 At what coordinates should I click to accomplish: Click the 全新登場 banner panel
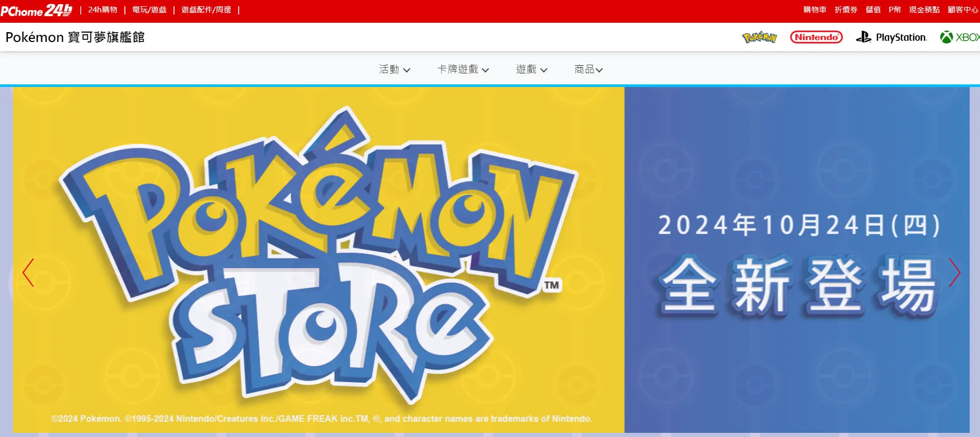click(797, 260)
